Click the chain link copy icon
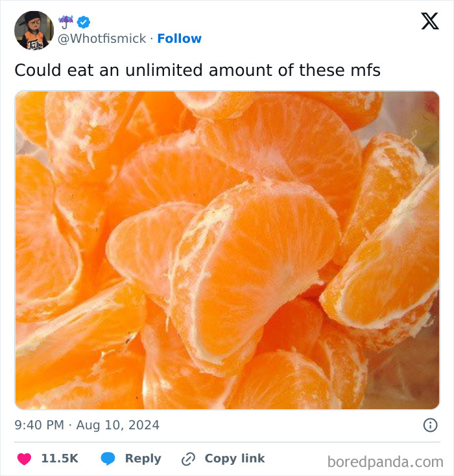Viewport: 454px width, 476px height. pyautogui.click(x=189, y=458)
